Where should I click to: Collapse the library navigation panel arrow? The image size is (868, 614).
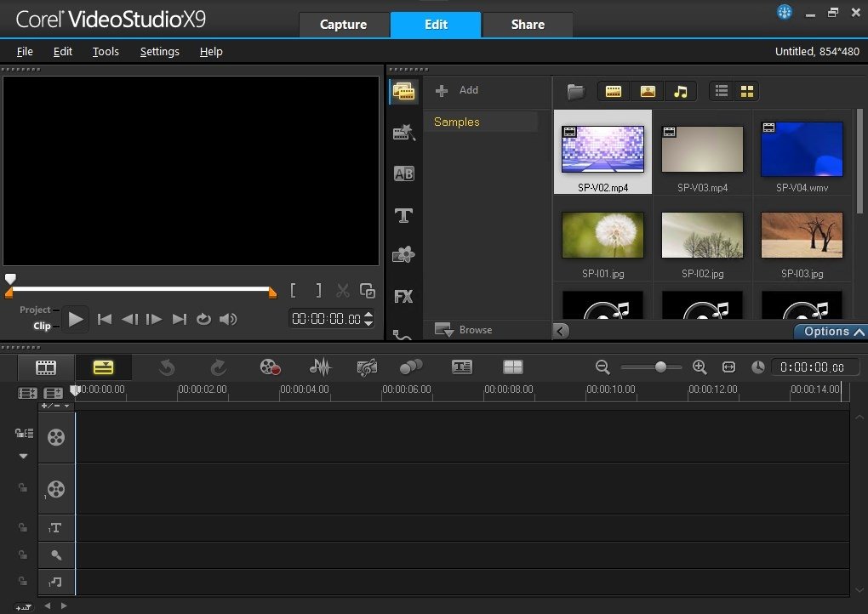click(x=561, y=331)
